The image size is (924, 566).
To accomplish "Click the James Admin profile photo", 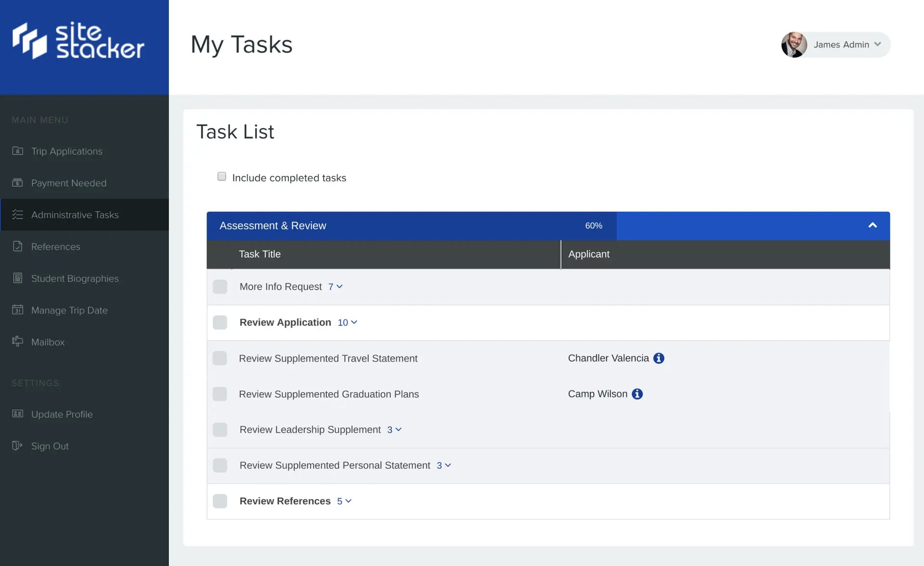I will 794,45.
